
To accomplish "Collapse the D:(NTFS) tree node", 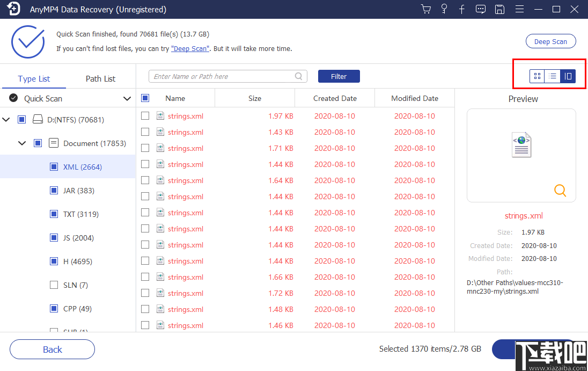I will 6,120.
